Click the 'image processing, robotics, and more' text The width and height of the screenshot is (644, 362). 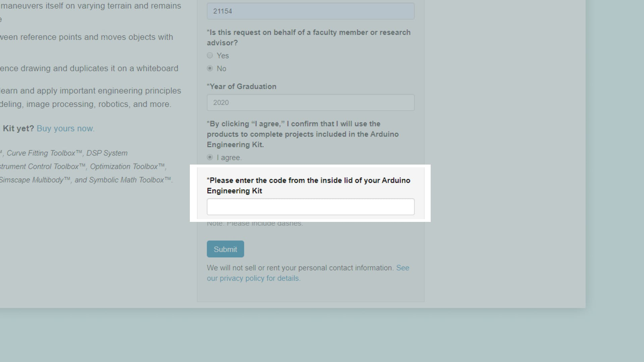pyautogui.click(x=99, y=104)
